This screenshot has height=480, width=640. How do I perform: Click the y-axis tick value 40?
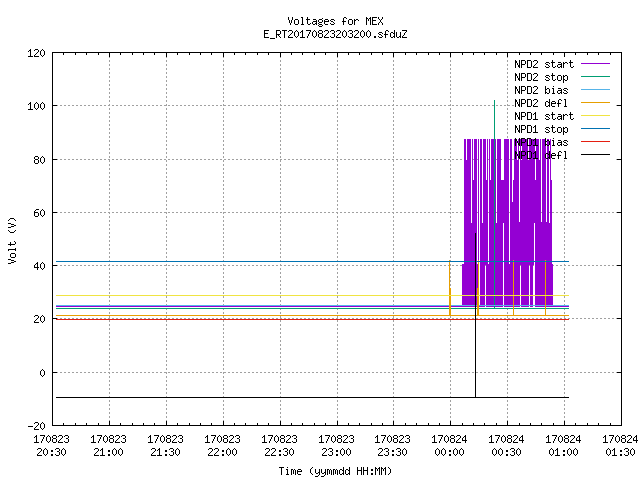[x=39, y=267]
